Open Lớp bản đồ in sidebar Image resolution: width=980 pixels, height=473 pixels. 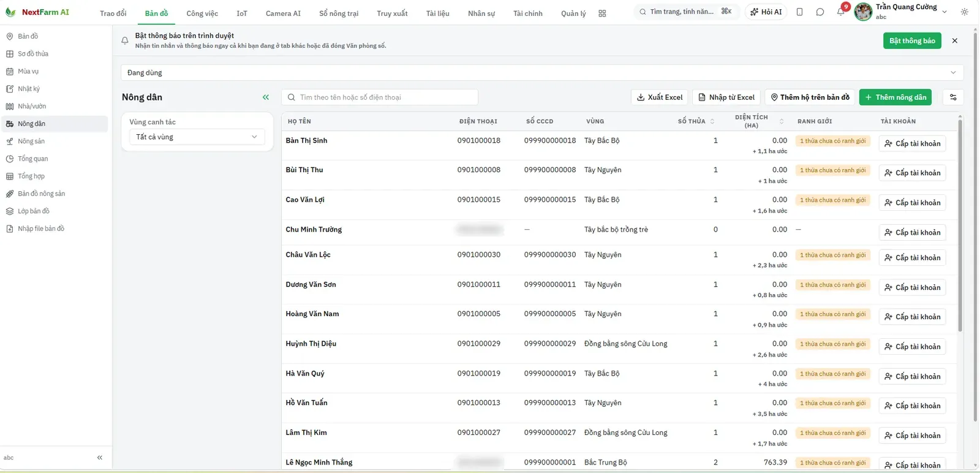click(x=55, y=211)
